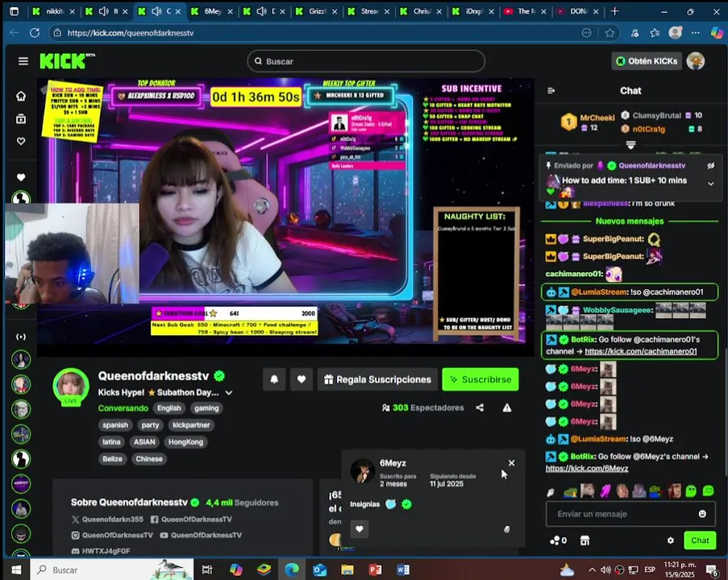This screenshot has width=728, height=580.
Task: Open Outlook from the taskbar
Action: (319, 570)
